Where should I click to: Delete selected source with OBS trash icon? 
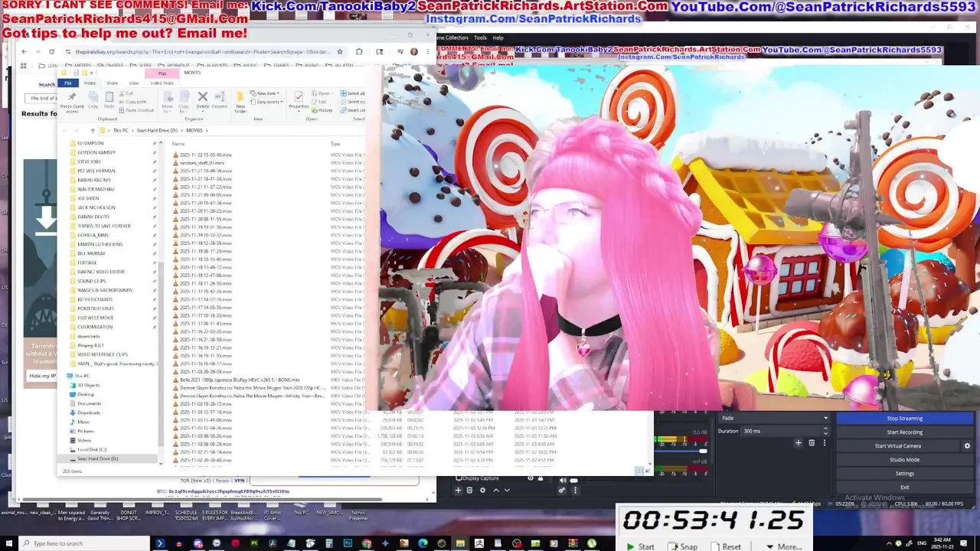(469, 490)
